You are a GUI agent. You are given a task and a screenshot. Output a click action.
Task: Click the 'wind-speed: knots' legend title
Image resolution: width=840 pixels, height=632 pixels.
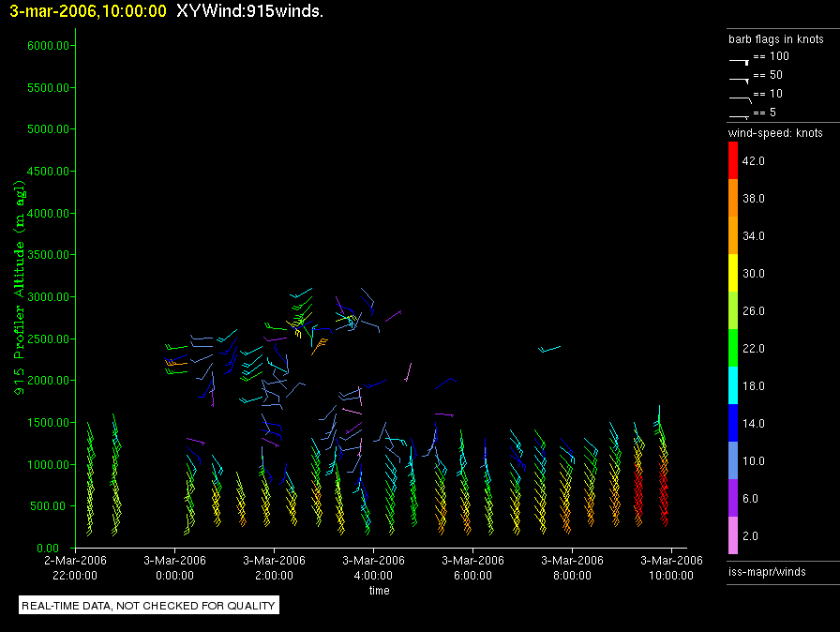pos(775,133)
